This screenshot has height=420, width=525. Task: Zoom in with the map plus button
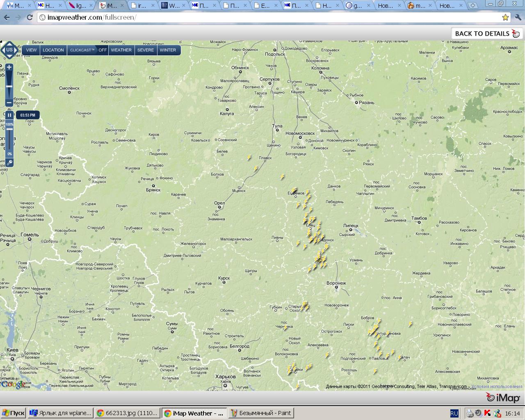point(9,67)
